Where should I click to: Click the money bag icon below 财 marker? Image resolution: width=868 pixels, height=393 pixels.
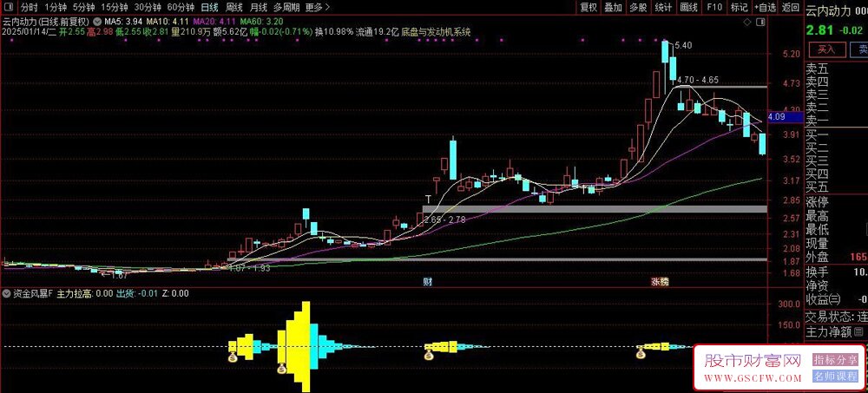[428, 356]
